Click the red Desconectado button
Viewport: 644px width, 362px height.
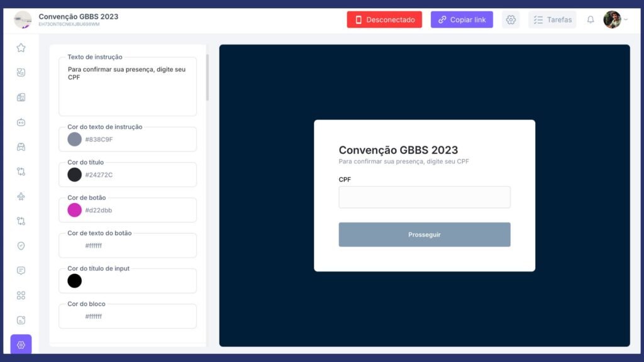click(384, 19)
